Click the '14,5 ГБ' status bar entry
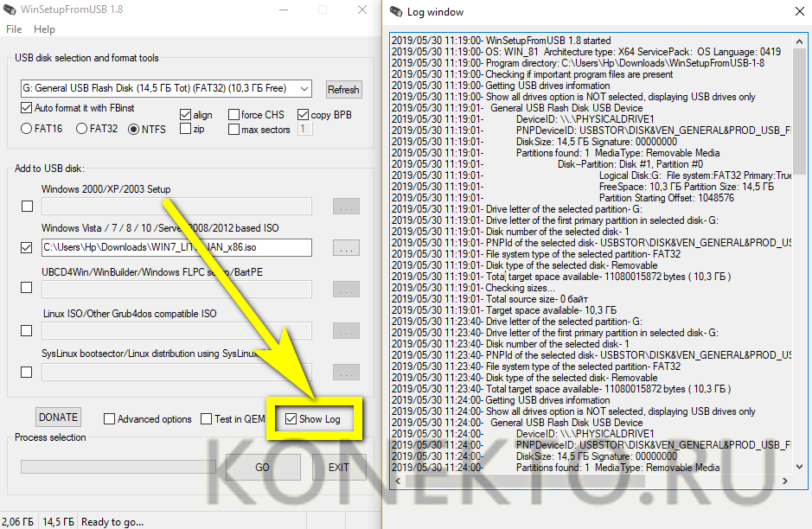812x529 pixels. point(58,522)
